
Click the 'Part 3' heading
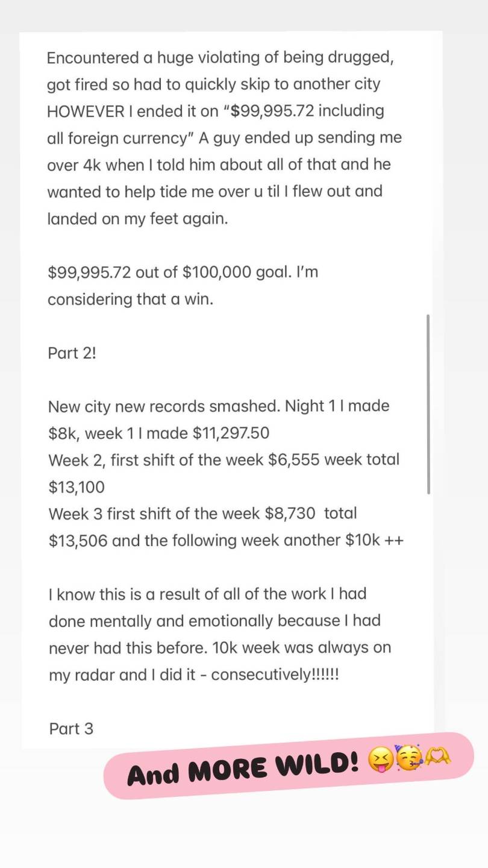71,729
